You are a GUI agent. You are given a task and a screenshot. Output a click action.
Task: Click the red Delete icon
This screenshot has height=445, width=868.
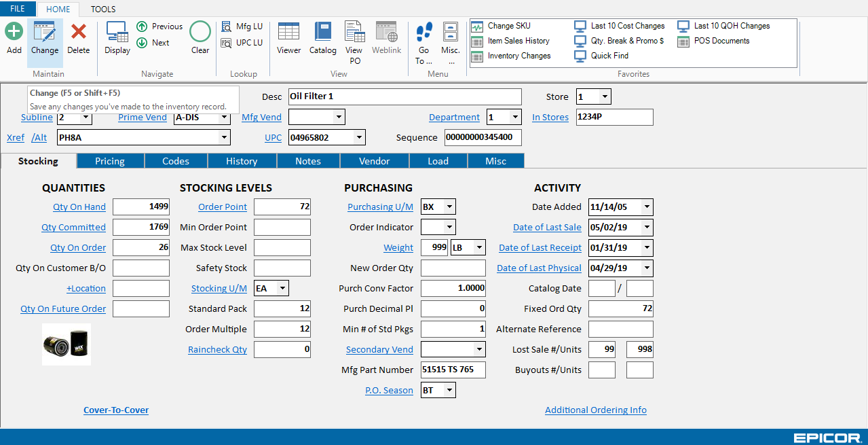[79, 32]
